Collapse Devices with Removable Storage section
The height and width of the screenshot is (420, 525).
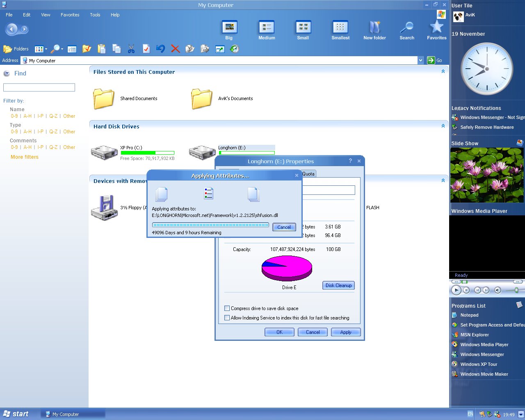coord(443,180)
